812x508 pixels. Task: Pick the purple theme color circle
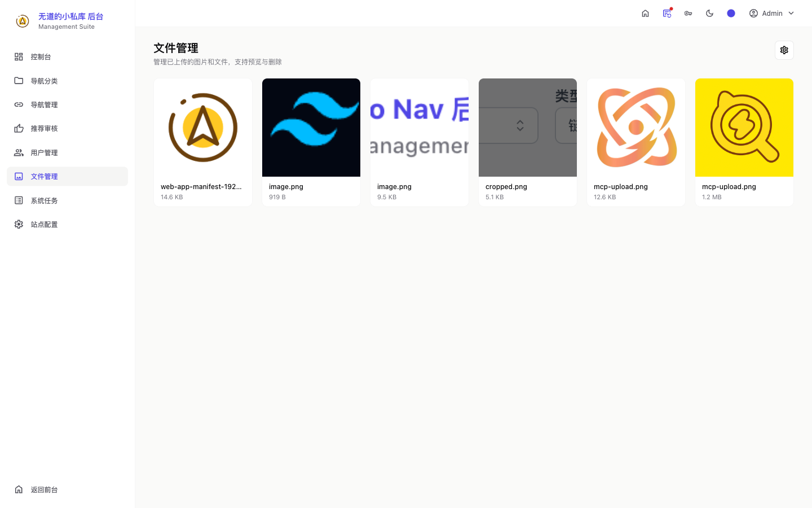(731, 14)
